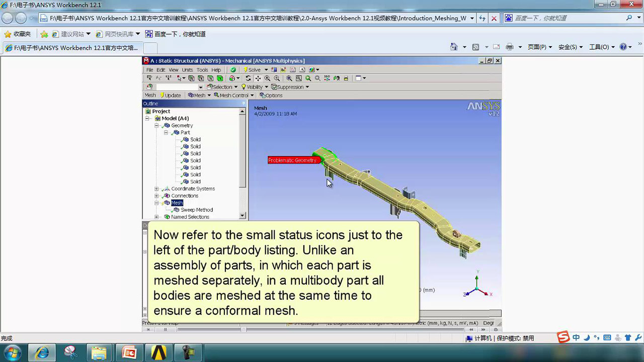The width and height of the screenshot is (644, 362).
Task: Select Sweep Method in the Outline
Action: click(x=197, y=210)
